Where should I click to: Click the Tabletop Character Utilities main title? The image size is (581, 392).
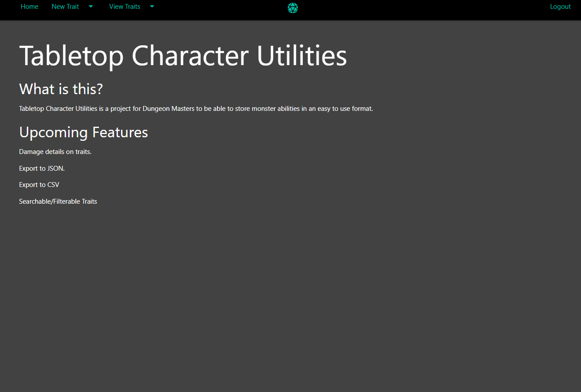[x=183, y=56]
